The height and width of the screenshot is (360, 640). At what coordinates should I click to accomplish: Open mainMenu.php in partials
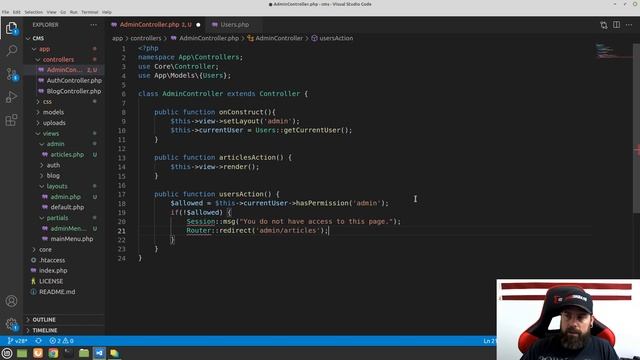click(64, 239)
